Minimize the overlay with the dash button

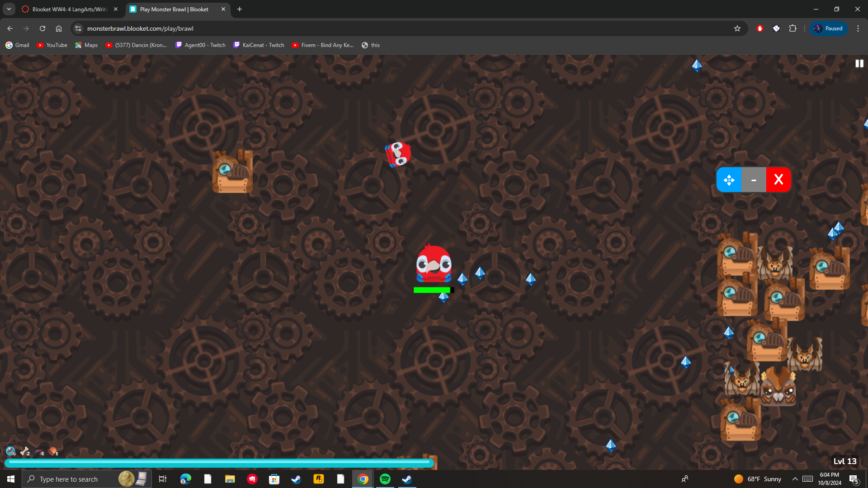click(754, 180)
